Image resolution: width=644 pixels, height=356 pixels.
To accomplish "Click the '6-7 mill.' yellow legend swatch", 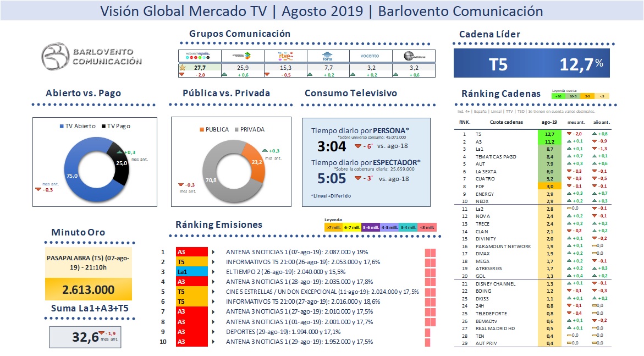I will click(352, 227).
